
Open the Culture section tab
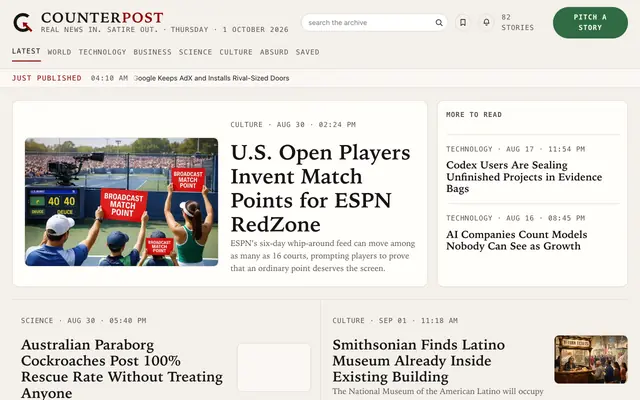pyautogui.click(x=236, y=52)
